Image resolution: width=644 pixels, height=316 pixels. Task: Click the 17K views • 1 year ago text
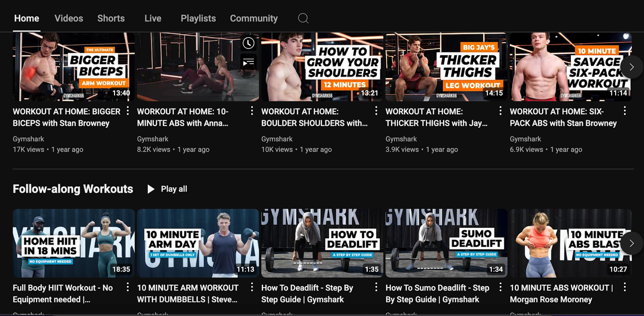48,150
